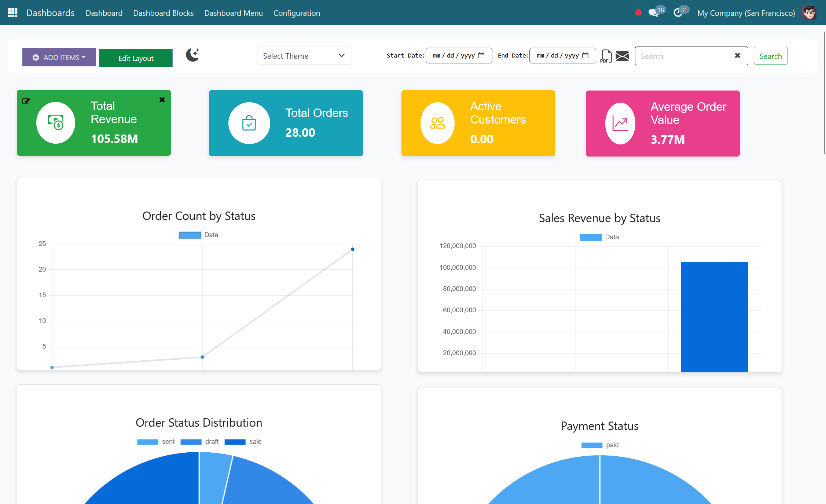
Task: Click the Total Revenue 105.58M figure
Action: 114,139
